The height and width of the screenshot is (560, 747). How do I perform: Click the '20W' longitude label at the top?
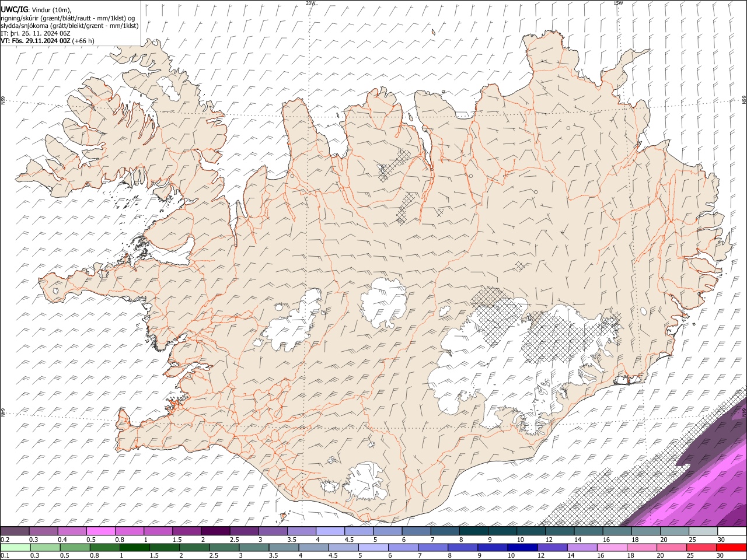pos(310,2)
